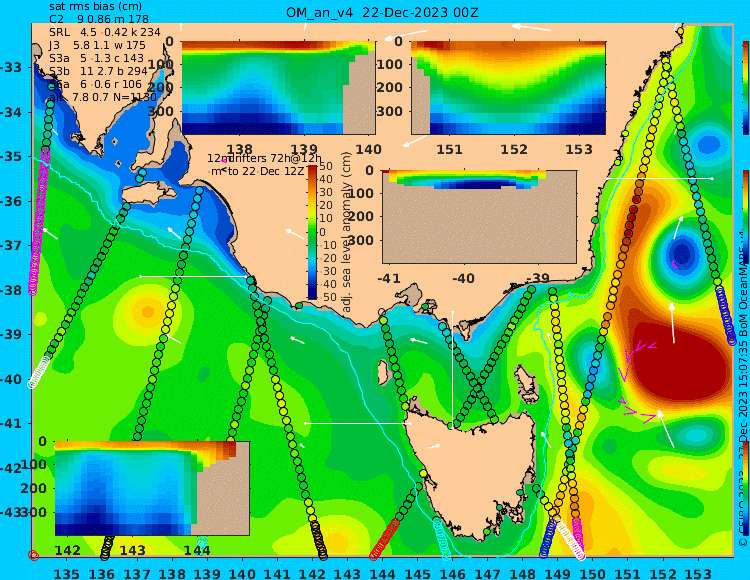The width and height of the screenshot is (750, 580).
Task: Open the depth section inset spanning 138 to 140
Action: 278,88
